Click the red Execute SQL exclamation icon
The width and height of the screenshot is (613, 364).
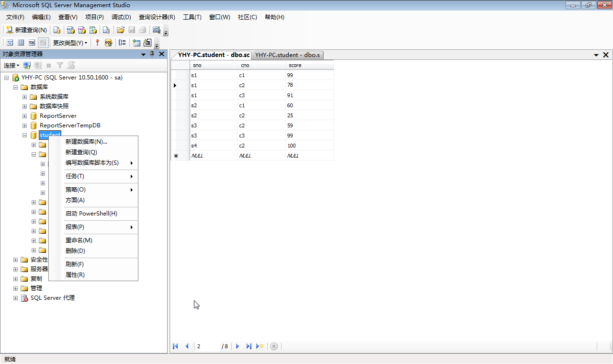(97, 43)
